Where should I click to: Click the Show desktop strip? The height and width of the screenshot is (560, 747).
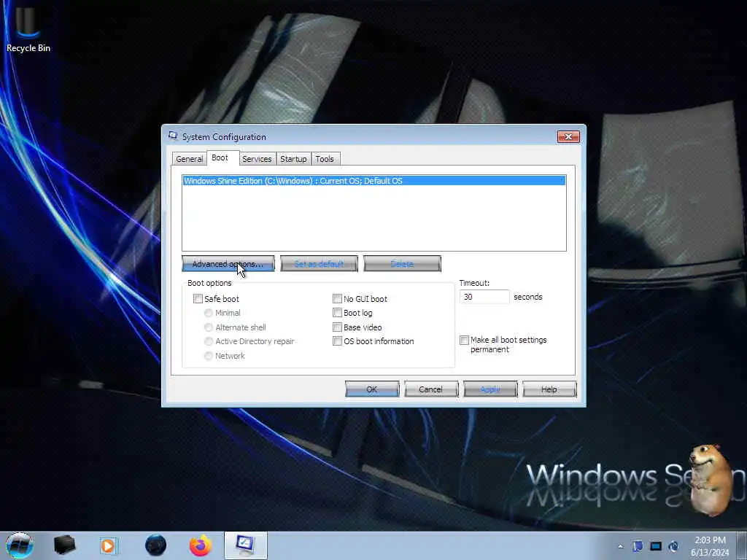pos(741,545)
